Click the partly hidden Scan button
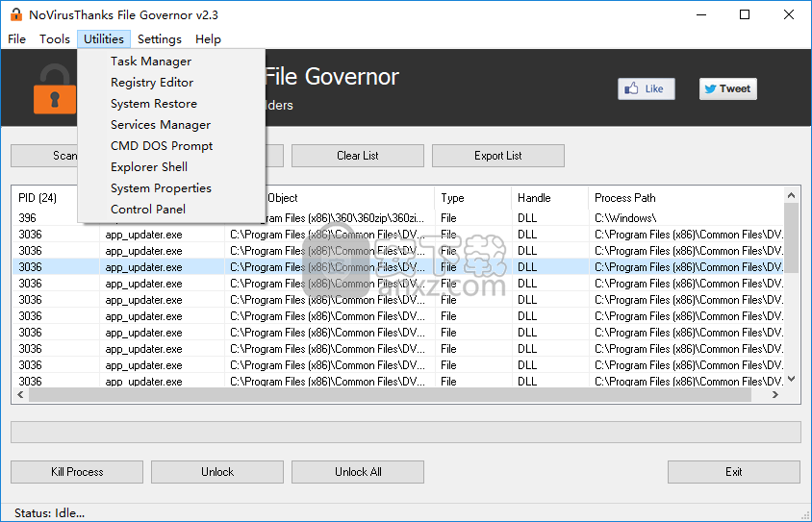 click(x=44, y=156)
